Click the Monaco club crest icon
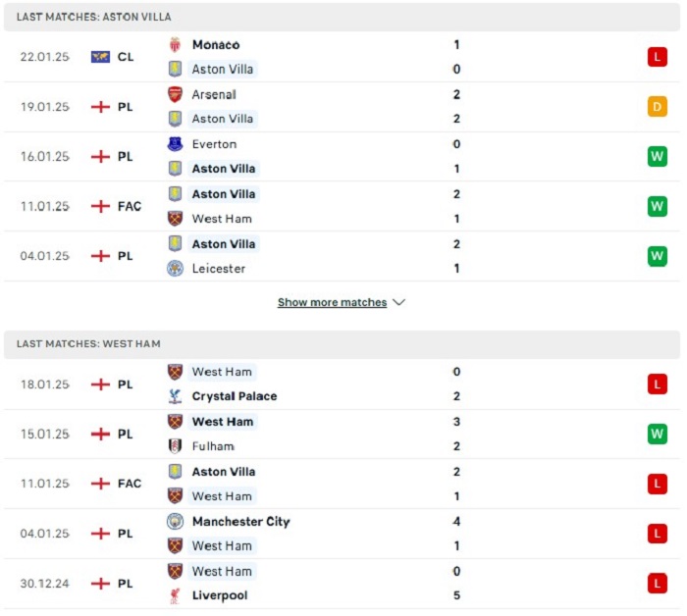 pos(175,45)
